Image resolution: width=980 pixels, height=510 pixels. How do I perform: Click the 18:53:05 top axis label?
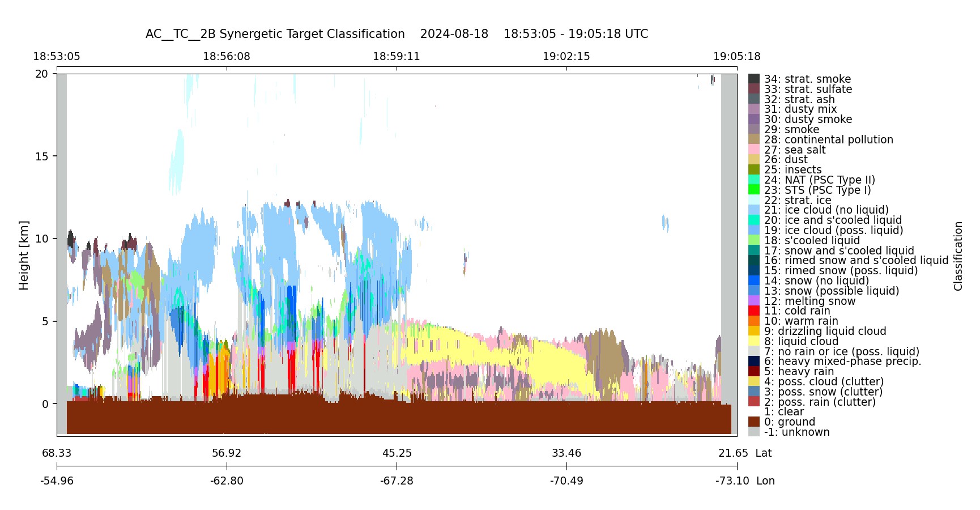pos(57,57)
